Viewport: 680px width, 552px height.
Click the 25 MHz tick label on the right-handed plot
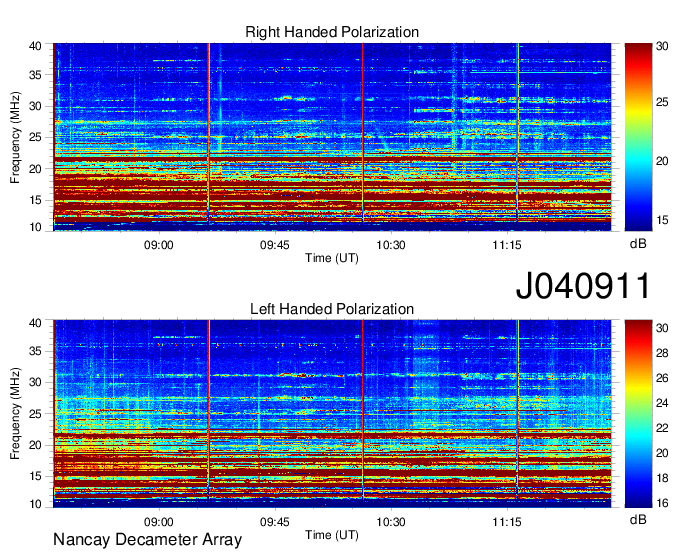coord(35,137)
